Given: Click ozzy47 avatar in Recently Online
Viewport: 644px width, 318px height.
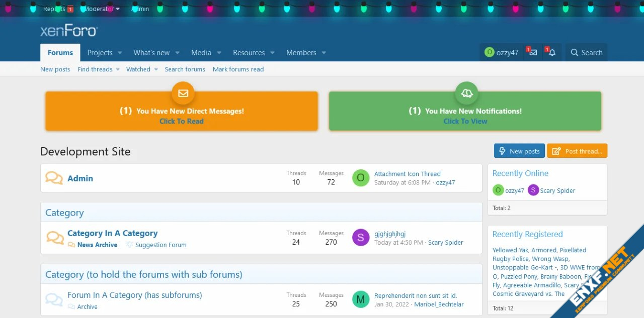Looking at the screenshot, I should (x=498, y=190).
